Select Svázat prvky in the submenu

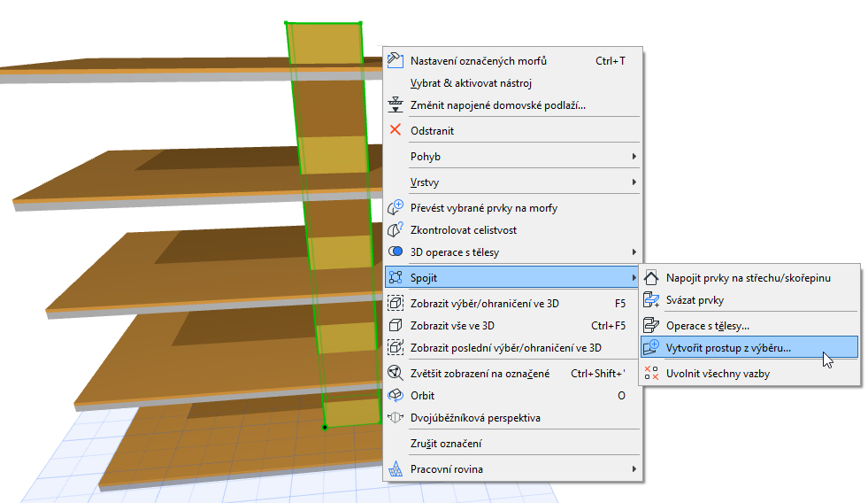tap(749, 299)
